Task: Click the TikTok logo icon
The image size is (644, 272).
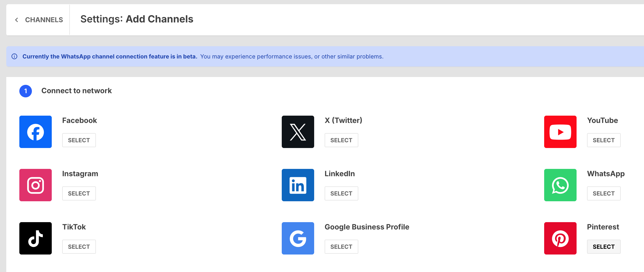Action: (x=36, y=238)
